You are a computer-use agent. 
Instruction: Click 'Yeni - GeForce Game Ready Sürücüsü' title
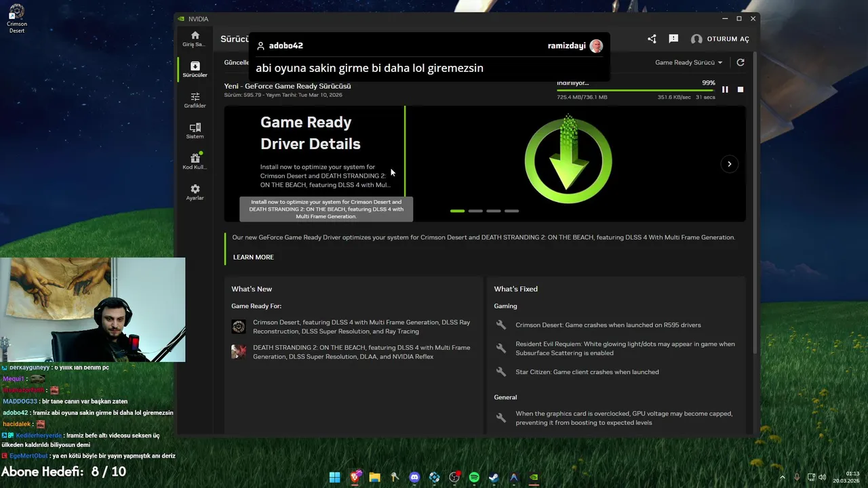pos(288,86)
